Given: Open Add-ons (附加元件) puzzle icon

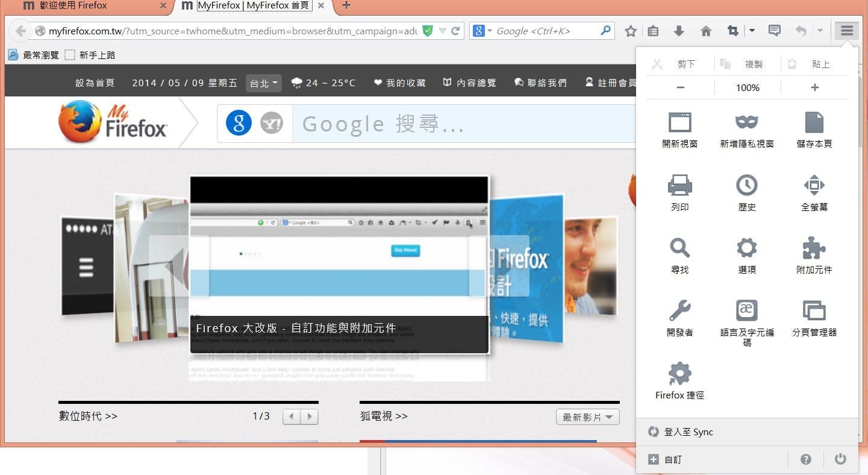Looking at the screenshot, I should [x=814, y=256].
